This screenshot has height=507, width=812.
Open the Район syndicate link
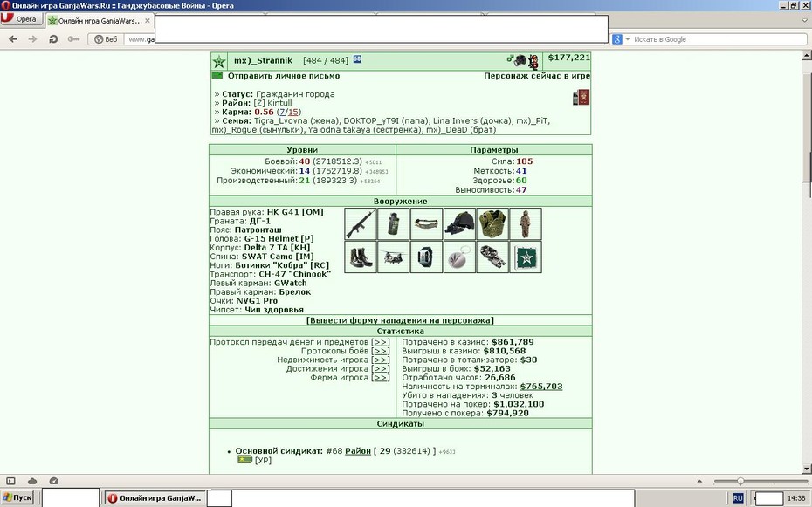coord(358,450)
